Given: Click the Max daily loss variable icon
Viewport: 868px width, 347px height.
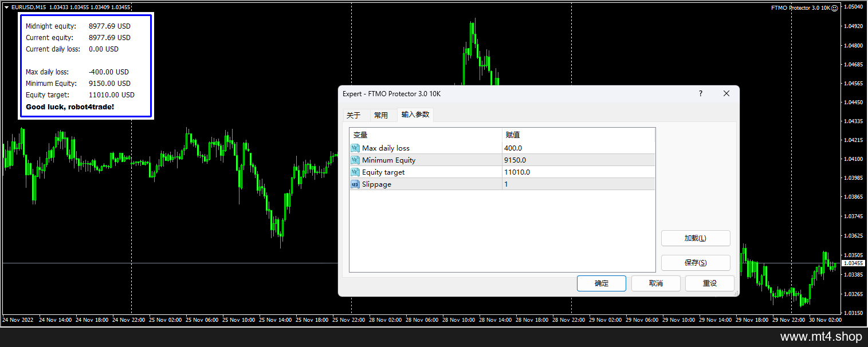Looking at the screenshot, I should [x=355, y=148].
